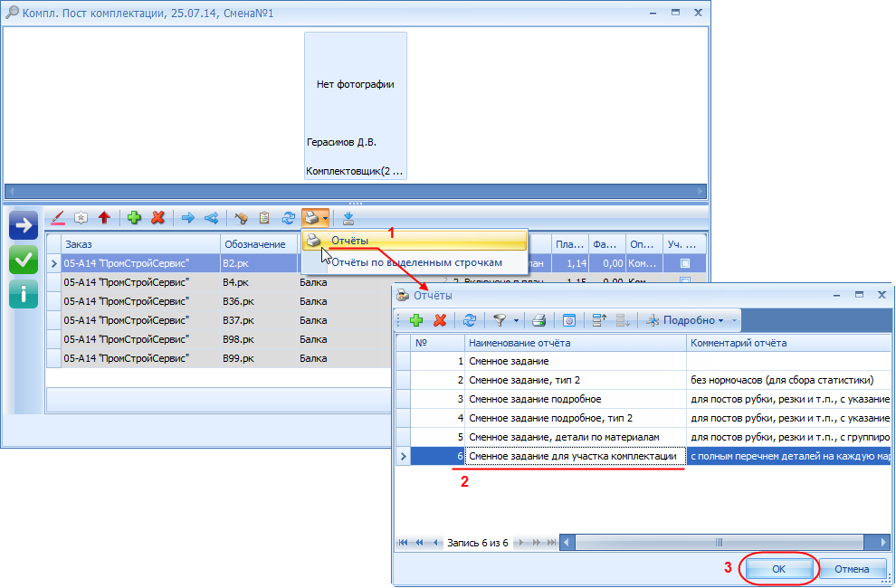Viewport: 896px width, 588px height.
Task: Open the filter dropdown arrow
Action: tap(516, 320)
